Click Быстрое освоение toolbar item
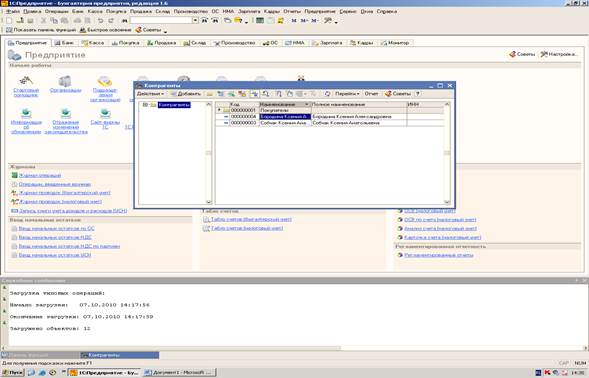 pyautogui.click(x=106, y=30)
